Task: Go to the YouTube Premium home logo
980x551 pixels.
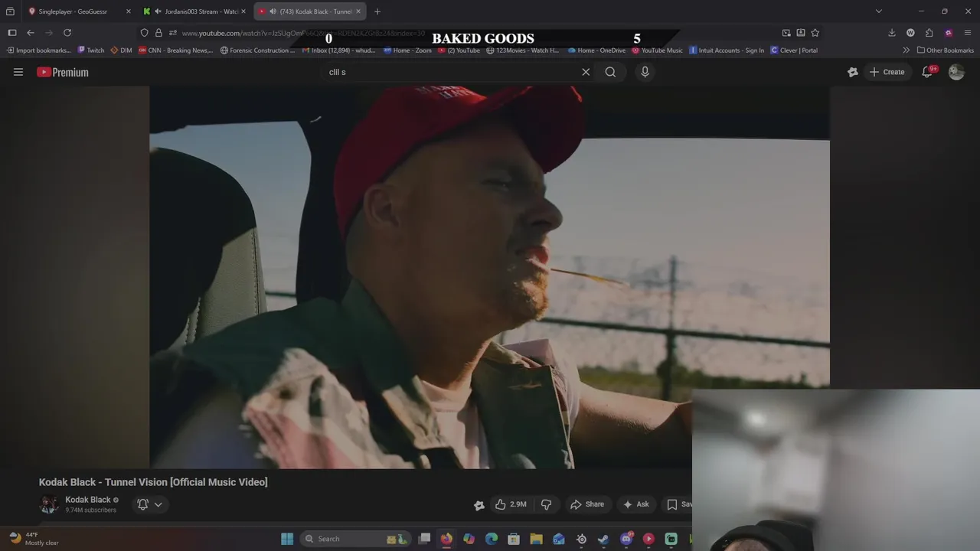Action: coord(63,72)
